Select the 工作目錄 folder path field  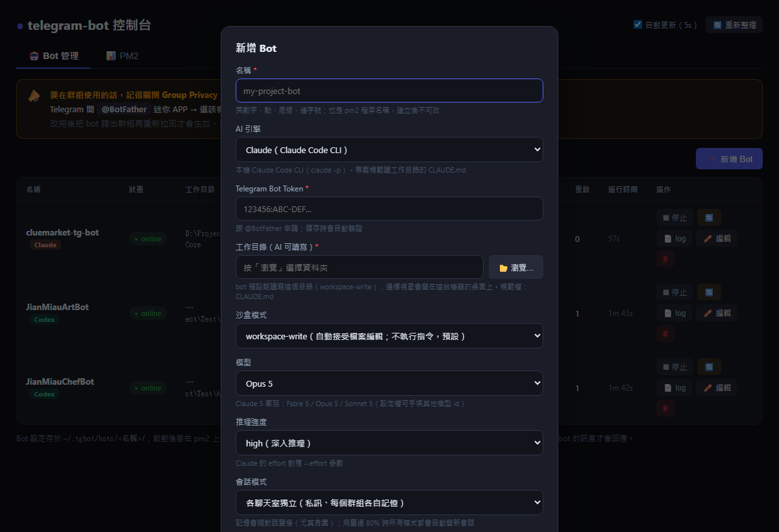[360, 267]
